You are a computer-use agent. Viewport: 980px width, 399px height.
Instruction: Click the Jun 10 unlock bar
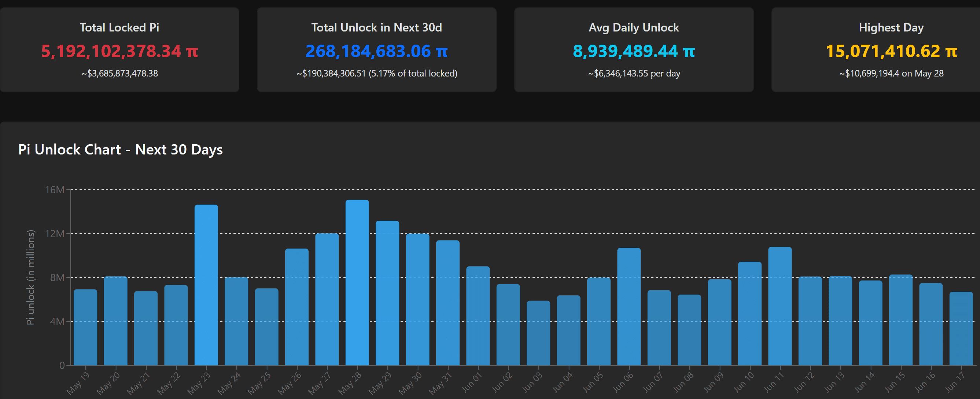tap(749, 313)
